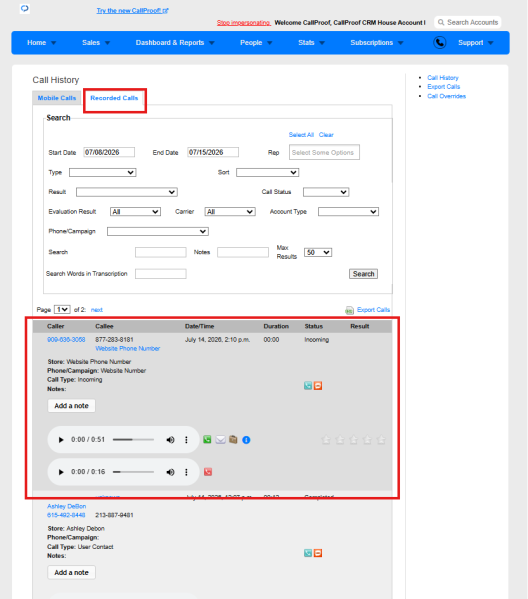Viewport: 528px width, 599px height.
Task: Click Add a note for Ashley DeBon call
Action: click(71, 573)
